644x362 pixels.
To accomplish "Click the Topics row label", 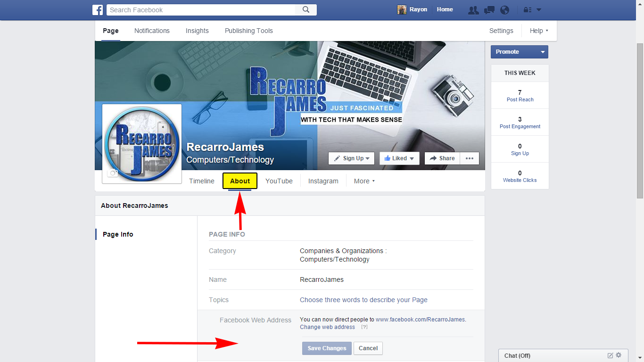I will (x=219, y=300).
